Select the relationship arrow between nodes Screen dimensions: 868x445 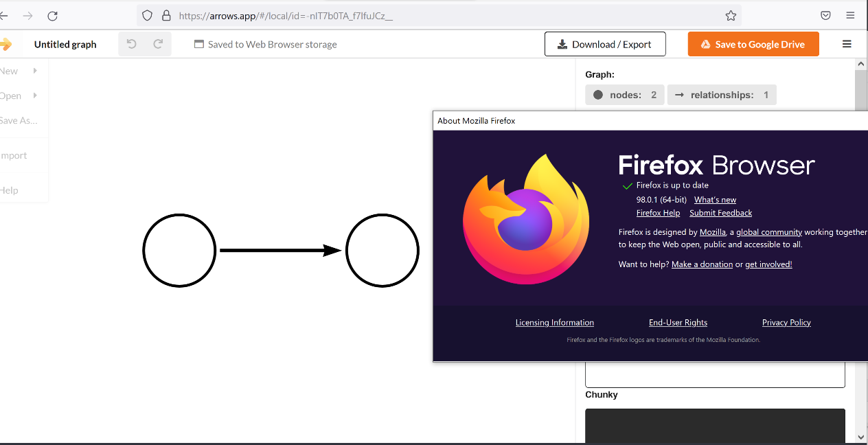click(x=280, y=251)
